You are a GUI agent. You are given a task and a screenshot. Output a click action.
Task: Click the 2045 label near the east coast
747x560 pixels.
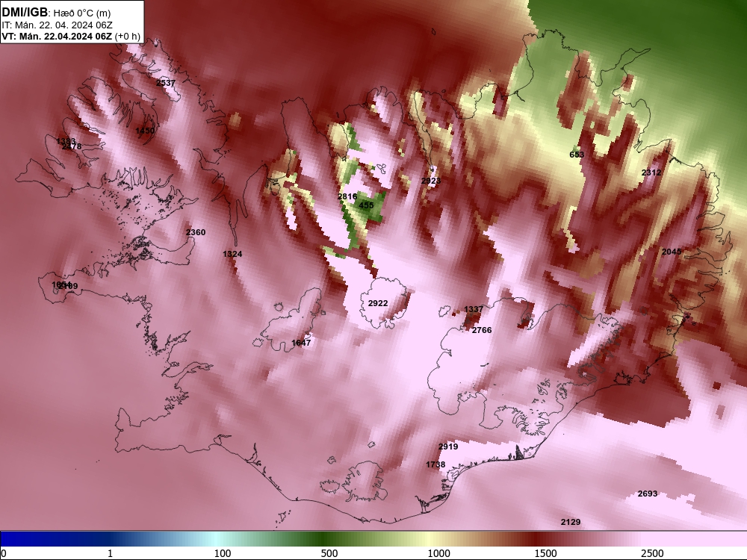[672, 252]
